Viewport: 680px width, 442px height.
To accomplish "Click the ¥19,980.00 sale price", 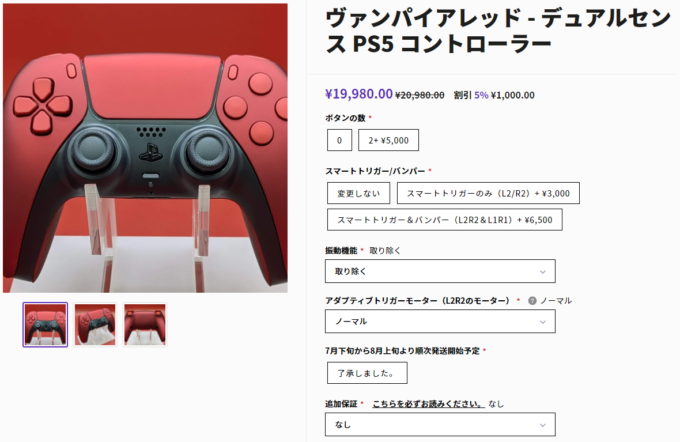I will click(x=359, y=94).
